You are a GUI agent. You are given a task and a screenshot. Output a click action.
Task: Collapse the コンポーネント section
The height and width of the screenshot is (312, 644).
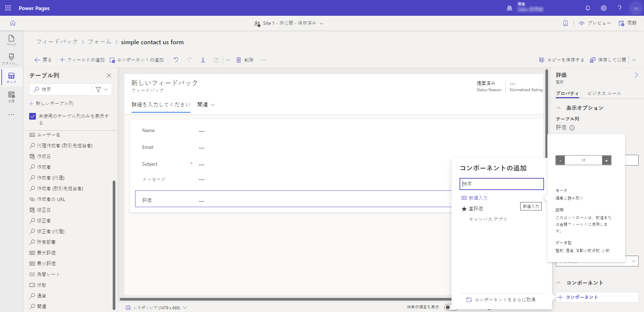coord(558,283)
